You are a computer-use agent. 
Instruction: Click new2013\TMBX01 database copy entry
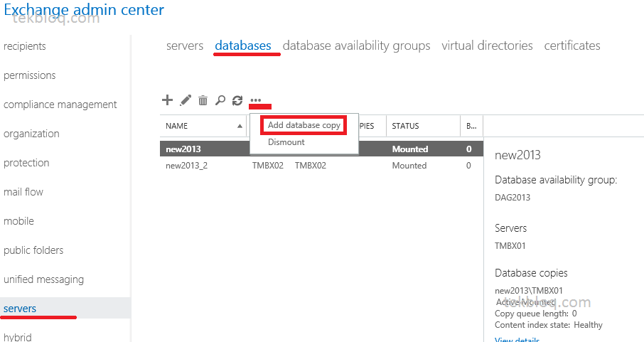point(529,291)
